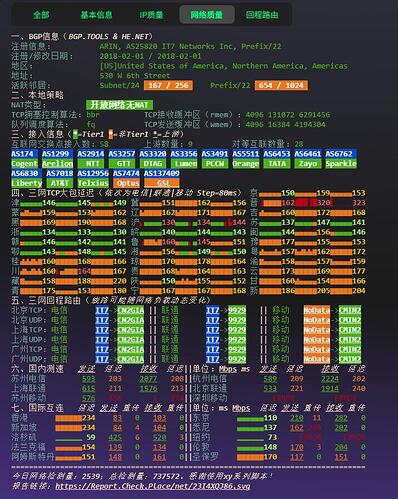The height and width of the screenshot is (499, 398).
Task: Select the AS2914 label
Action: coord(91,154)
